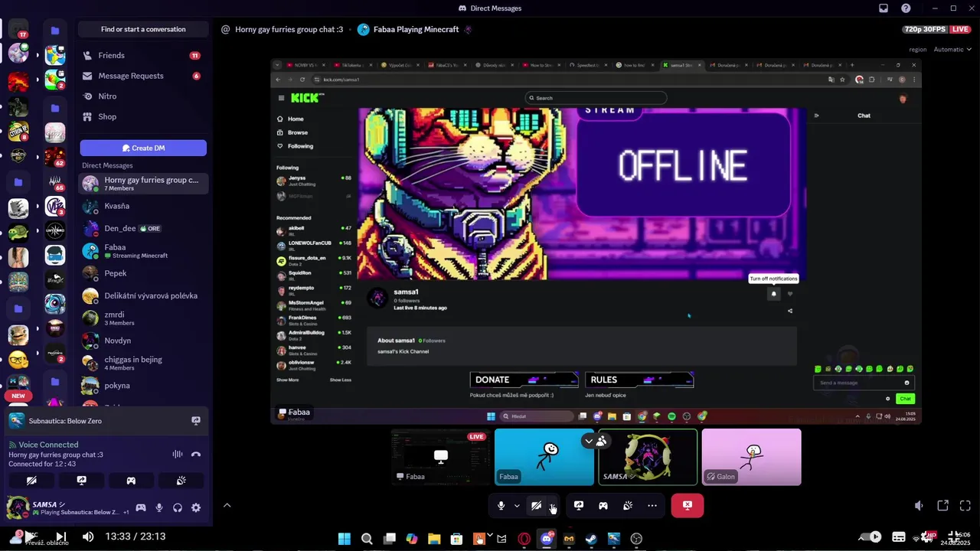Open Message Requests

[x=143, y=76]
